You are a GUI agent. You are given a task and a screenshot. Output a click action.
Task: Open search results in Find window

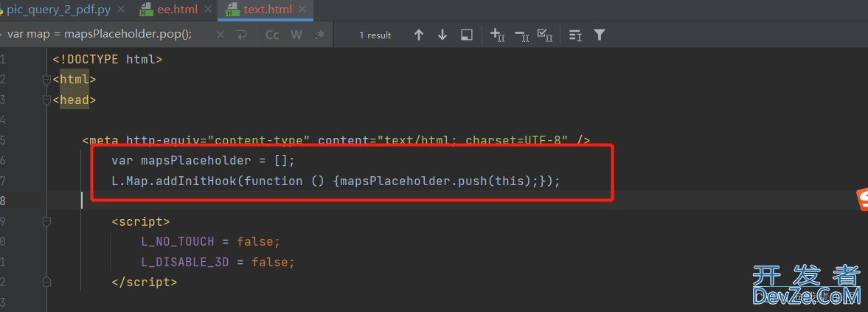pos(467,35)
